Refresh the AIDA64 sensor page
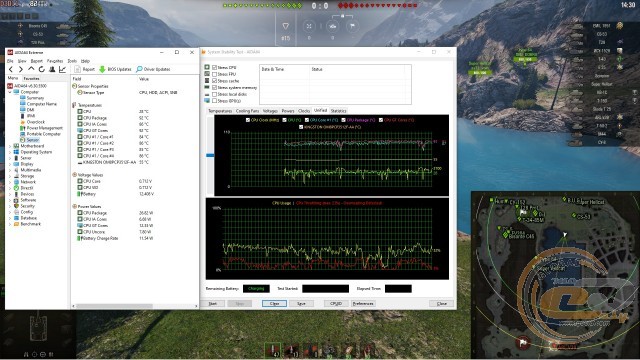 pyautogui.click(x=42, y=69)
